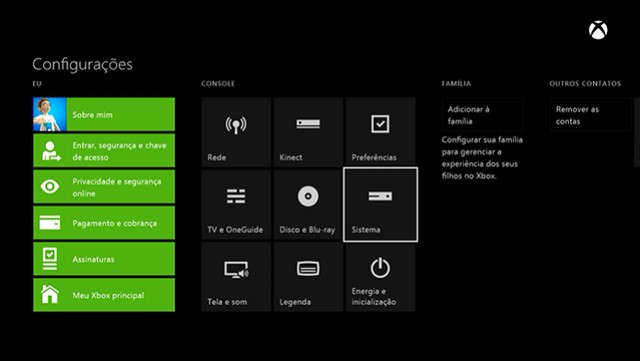The height and width of the screenshot is (361, 640).
Task: Open the Tela e som tile
Action: 236,277
